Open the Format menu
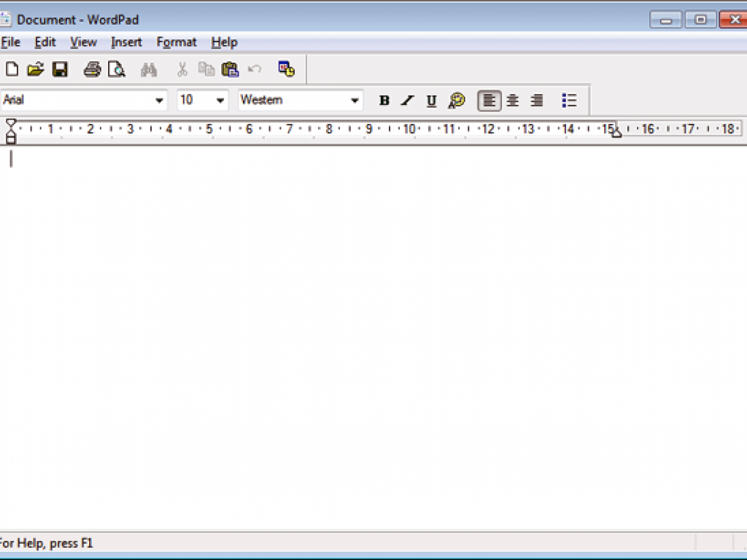 (x=177, y=42)
